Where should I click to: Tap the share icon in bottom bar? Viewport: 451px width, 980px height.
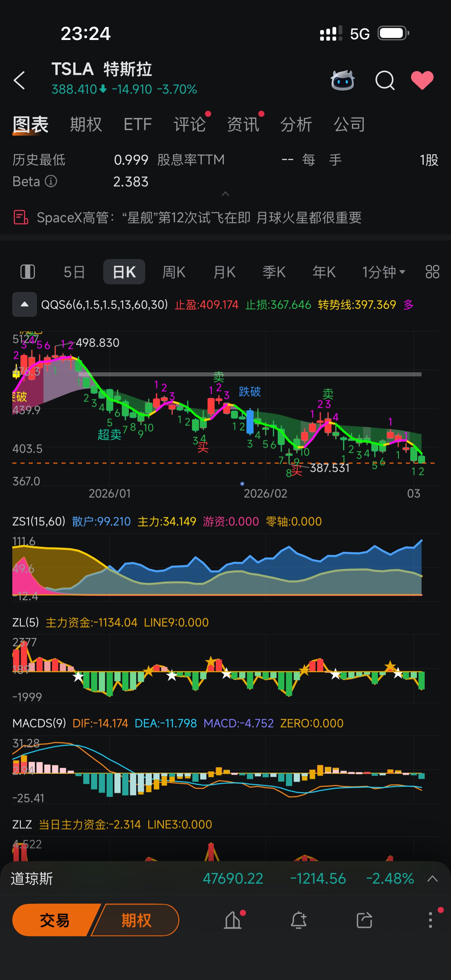[x=364, y=920]
